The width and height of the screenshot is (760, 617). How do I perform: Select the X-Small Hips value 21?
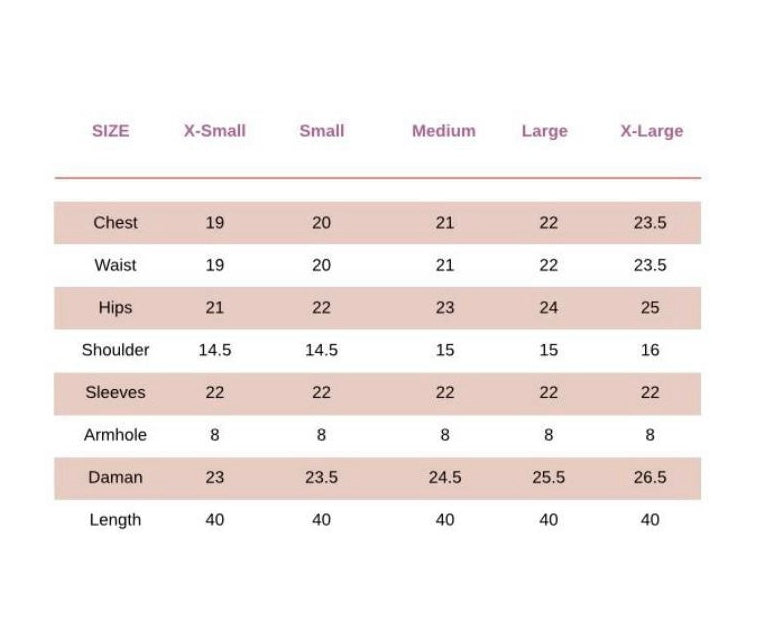point(214,308)
